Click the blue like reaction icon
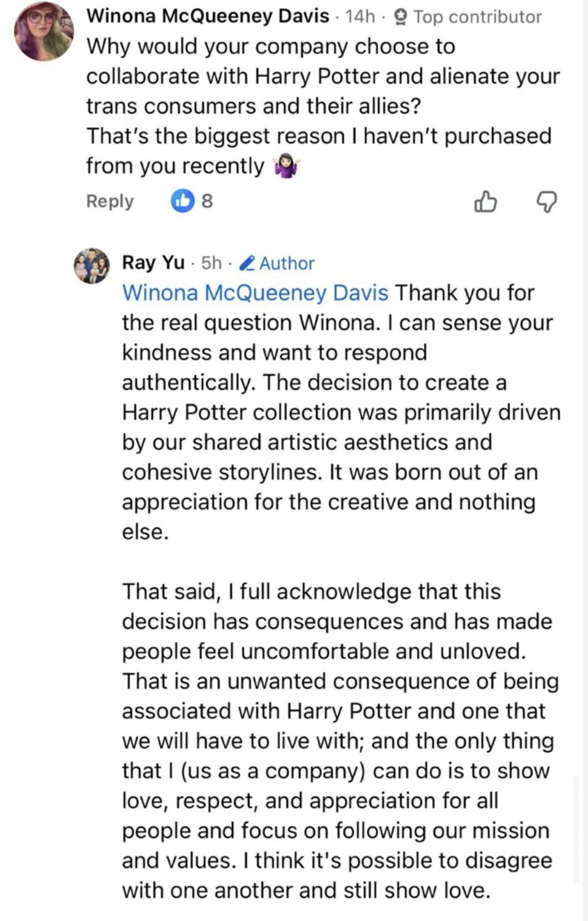Image resolution: width=588 pixels, height=921 pixels. (x=183, y=201)
